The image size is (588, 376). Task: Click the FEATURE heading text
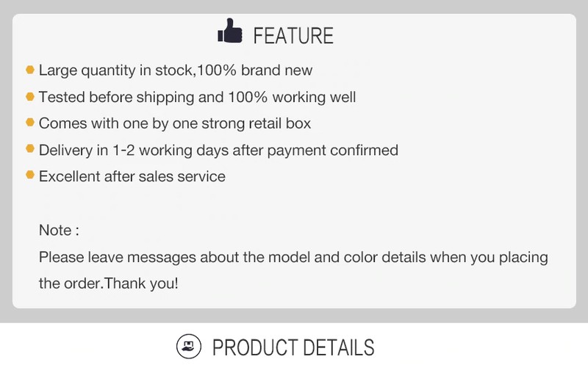point(293,35)
